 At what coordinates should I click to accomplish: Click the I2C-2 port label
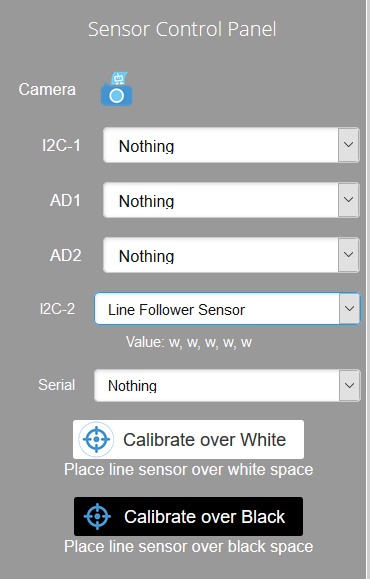(57, 309)
